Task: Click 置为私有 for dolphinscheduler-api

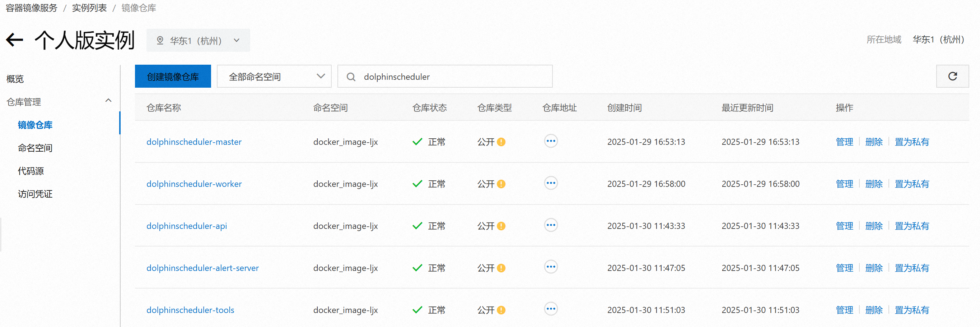Action: click(x=912, y=226)
